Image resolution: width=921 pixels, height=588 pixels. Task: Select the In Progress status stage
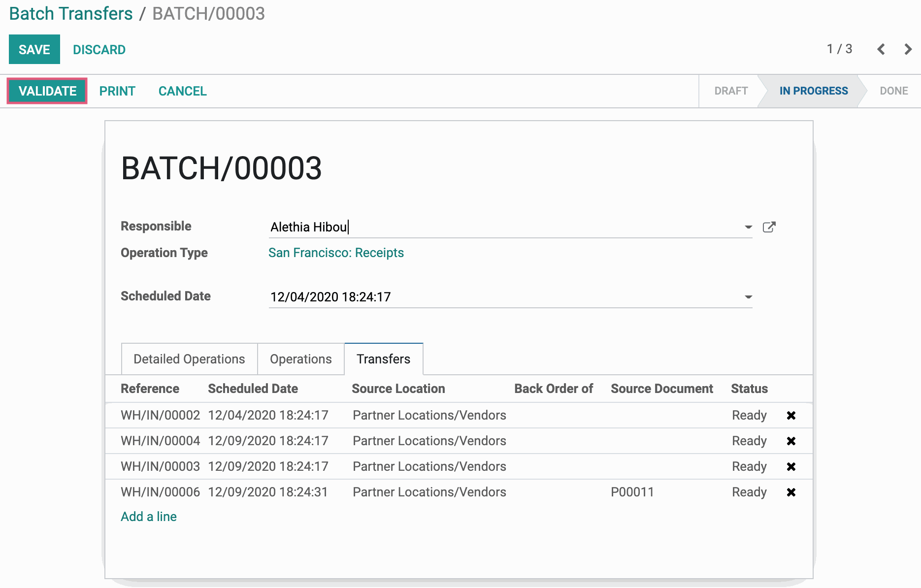pyautogui.click(x=814, y=91)
